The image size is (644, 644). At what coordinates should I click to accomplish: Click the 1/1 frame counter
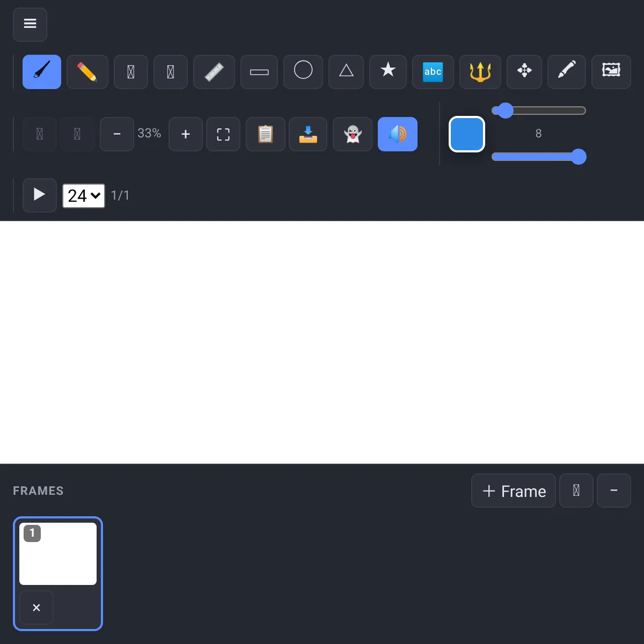(120, 195)
